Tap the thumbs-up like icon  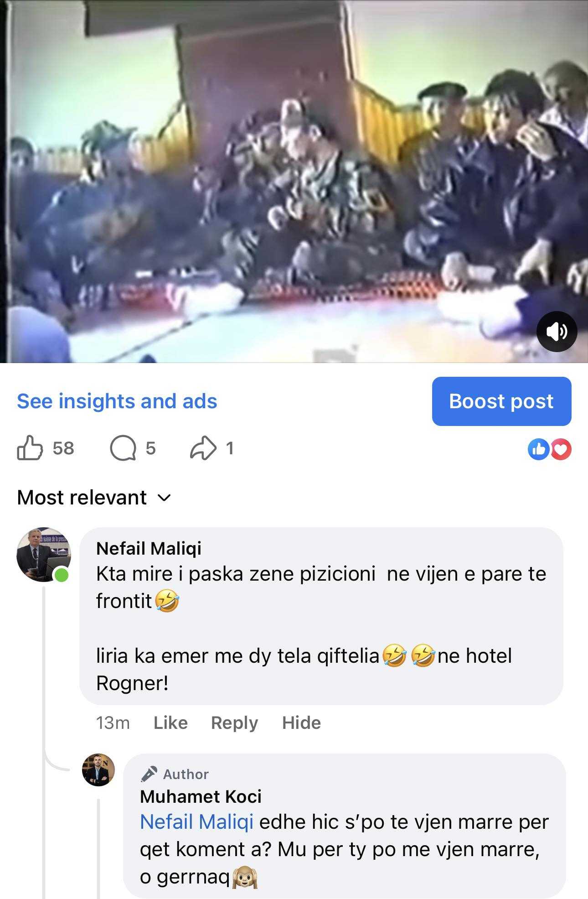tap(30, 448)
